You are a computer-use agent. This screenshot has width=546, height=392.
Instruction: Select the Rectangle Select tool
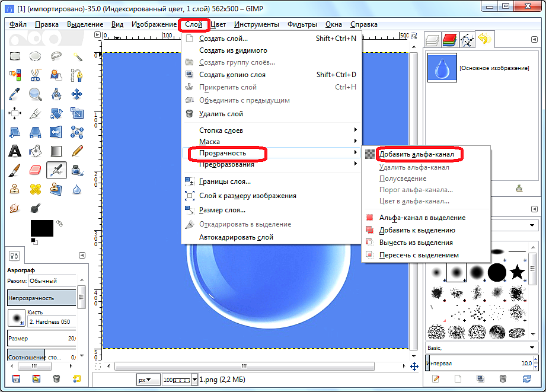click(15, 56)
